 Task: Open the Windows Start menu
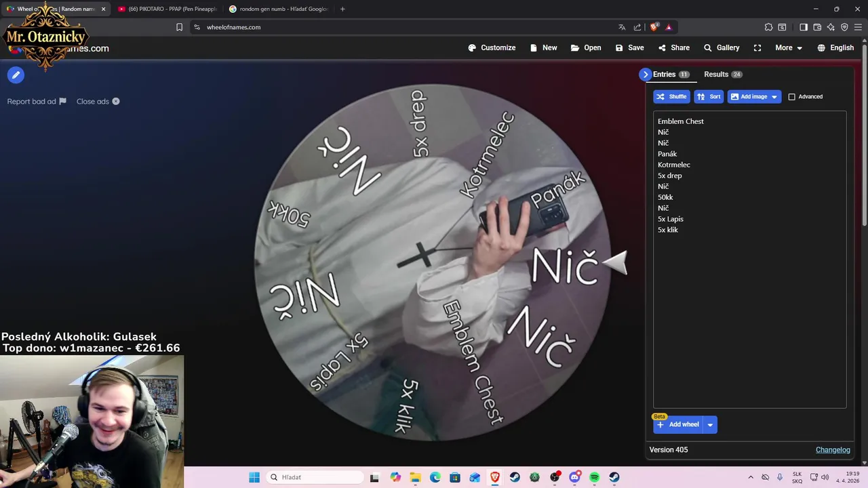pyautogui.click(x=254, y=477)
